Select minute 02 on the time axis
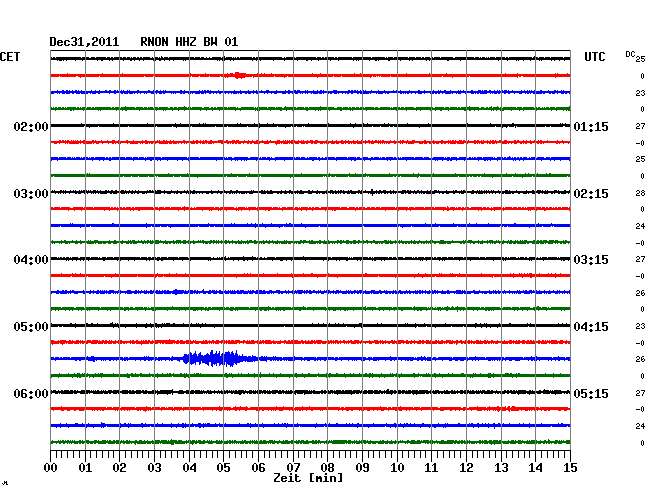 click(x=119, y=468)
